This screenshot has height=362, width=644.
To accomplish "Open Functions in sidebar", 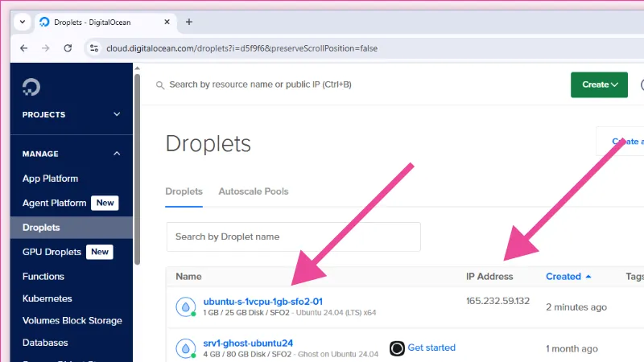I will pyautogui.click(x=43, y=276).
